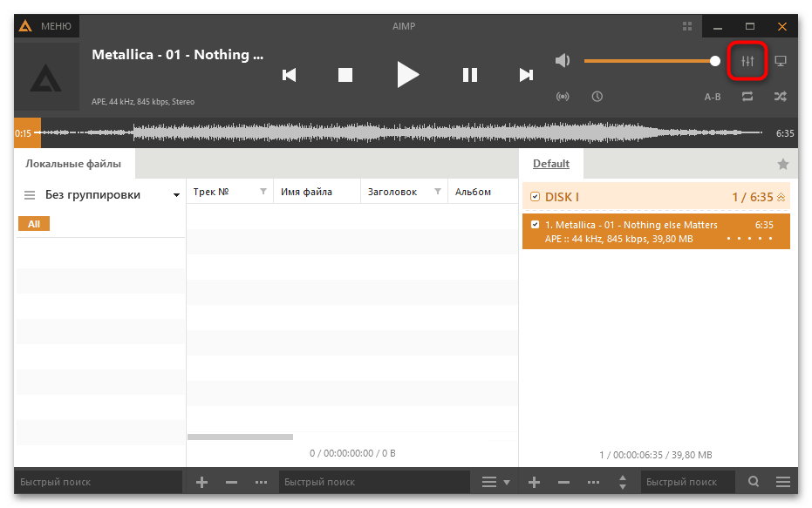Toggle shuffle playback mode

(x=780, y=97)
